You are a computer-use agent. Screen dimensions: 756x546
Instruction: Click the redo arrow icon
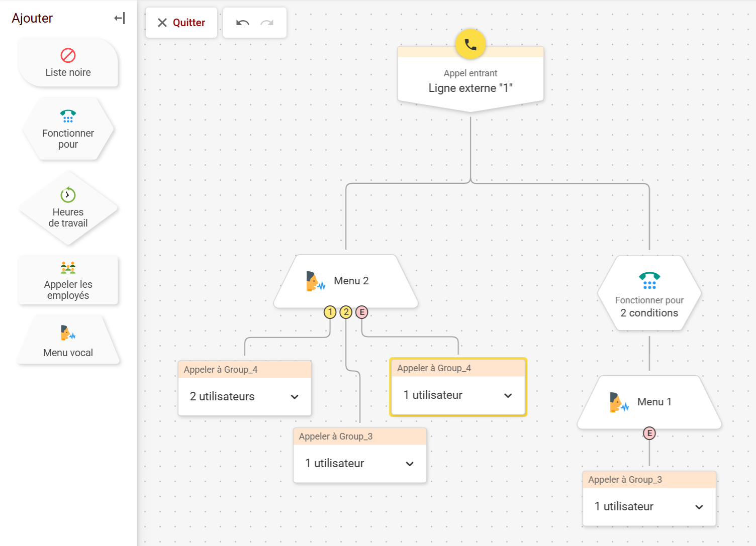pyautogui.click(x=267, y=23)
